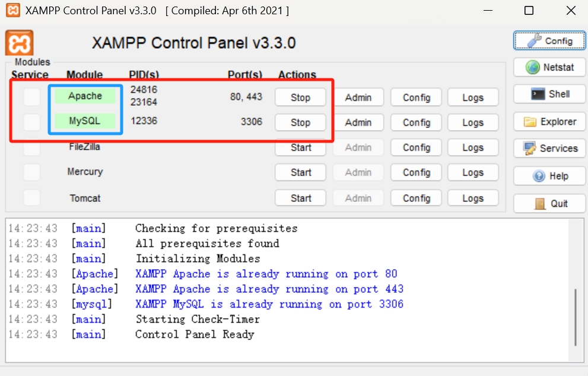This screenshot has width=588, height=376.
Task: Click the XAMPP title bar icon
Action: pos(12,10)
